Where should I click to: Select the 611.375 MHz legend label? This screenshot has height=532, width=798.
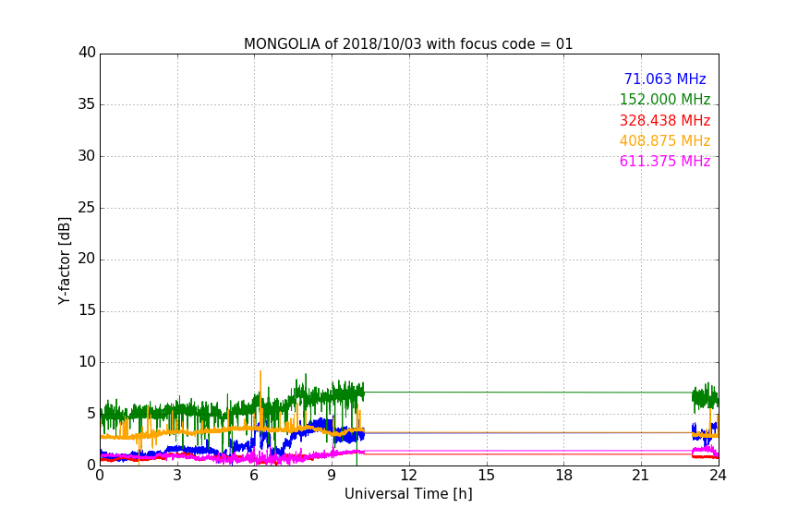[665, 162]
